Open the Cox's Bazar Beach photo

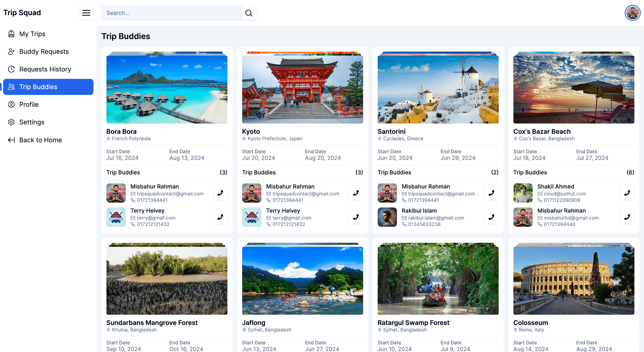click(574, 89)
